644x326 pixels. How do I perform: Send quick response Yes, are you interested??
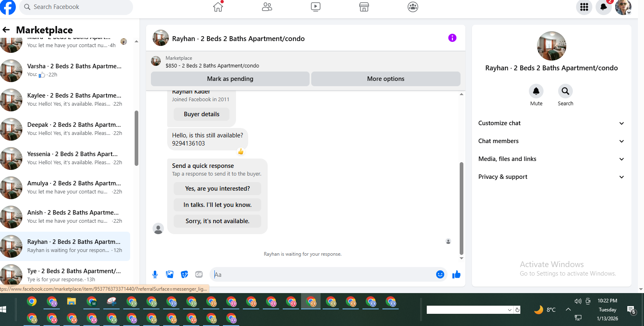click(x=217, y=189)
